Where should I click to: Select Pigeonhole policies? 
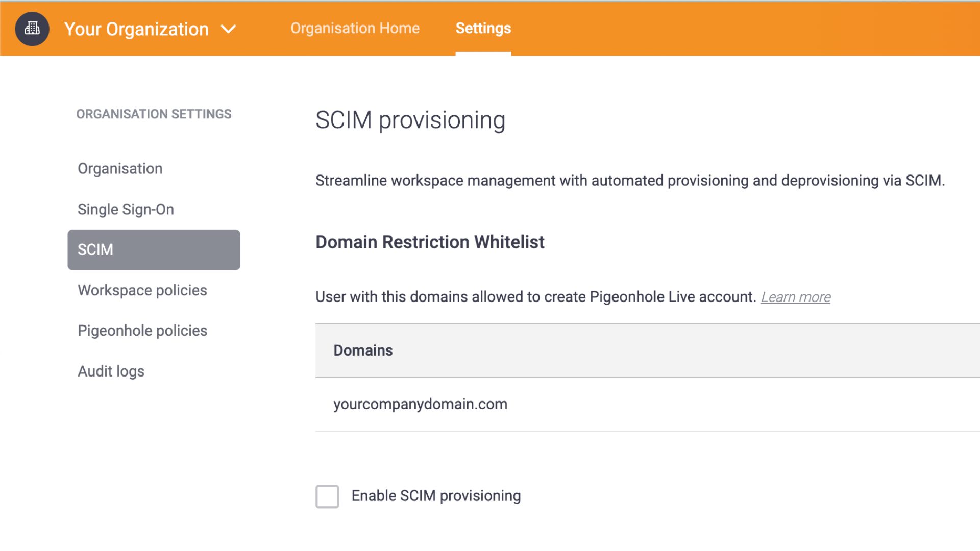[142, 330]
